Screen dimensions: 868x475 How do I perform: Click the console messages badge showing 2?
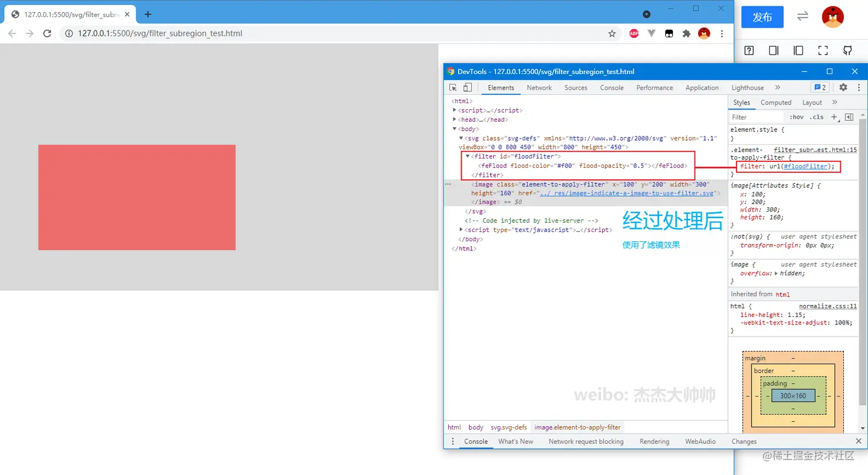tap(820, 87)
